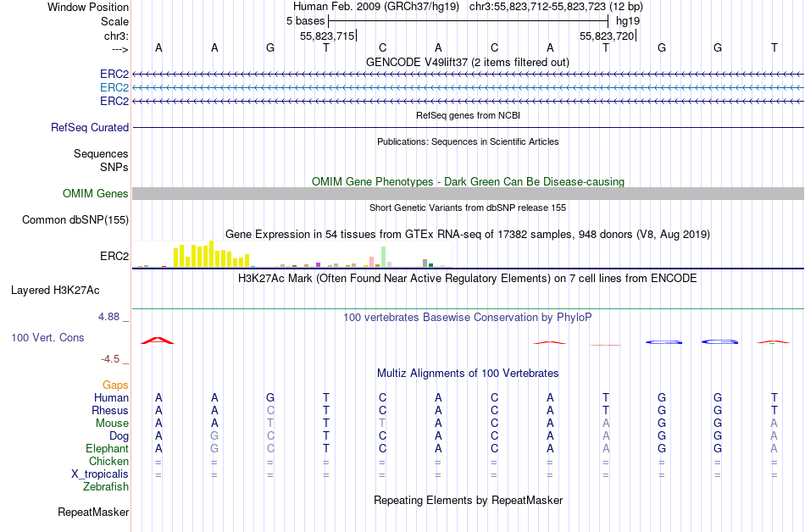The width and height of the screenshot is (805, 532).
Task: Open the RepeatMasker track label
Action: (93, 512)
